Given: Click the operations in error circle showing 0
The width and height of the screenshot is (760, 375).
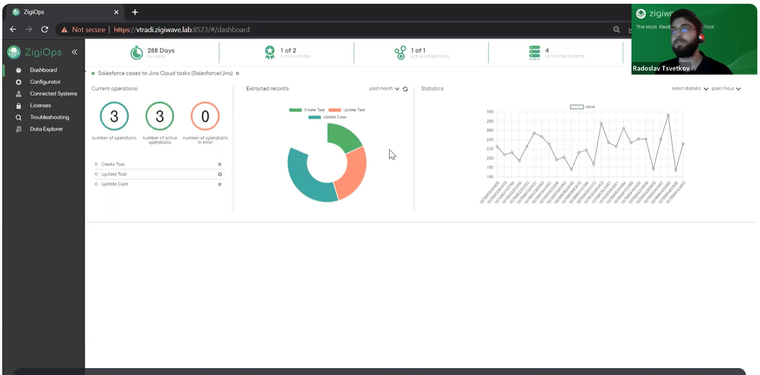Looking at the screenshot, I should click(x=205, y=116).
